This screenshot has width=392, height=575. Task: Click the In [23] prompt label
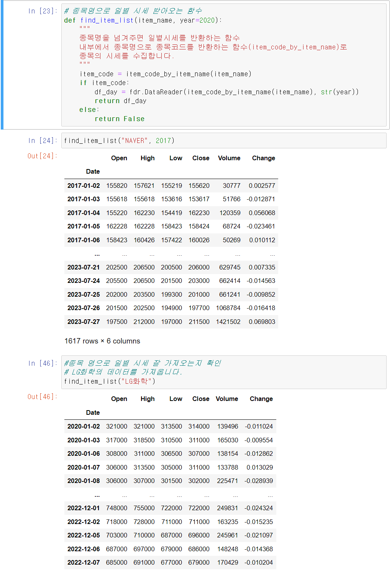click(x=43, y=11)
